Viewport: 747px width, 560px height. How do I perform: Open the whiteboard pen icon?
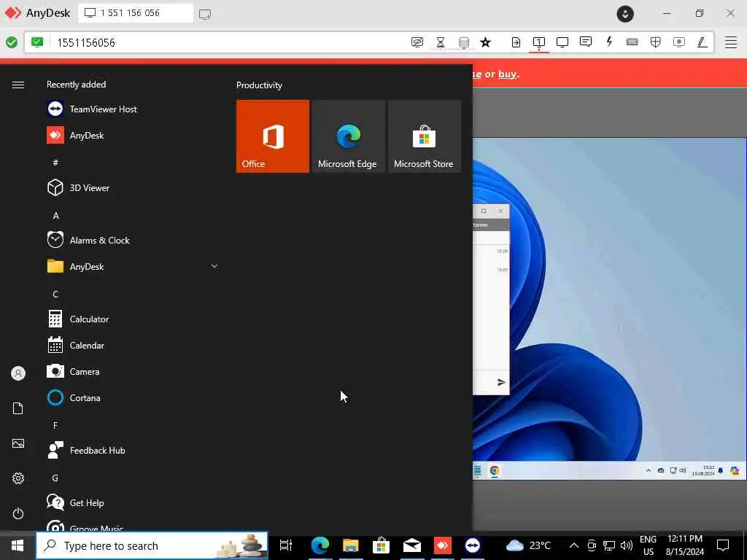[x=702, y=42]
